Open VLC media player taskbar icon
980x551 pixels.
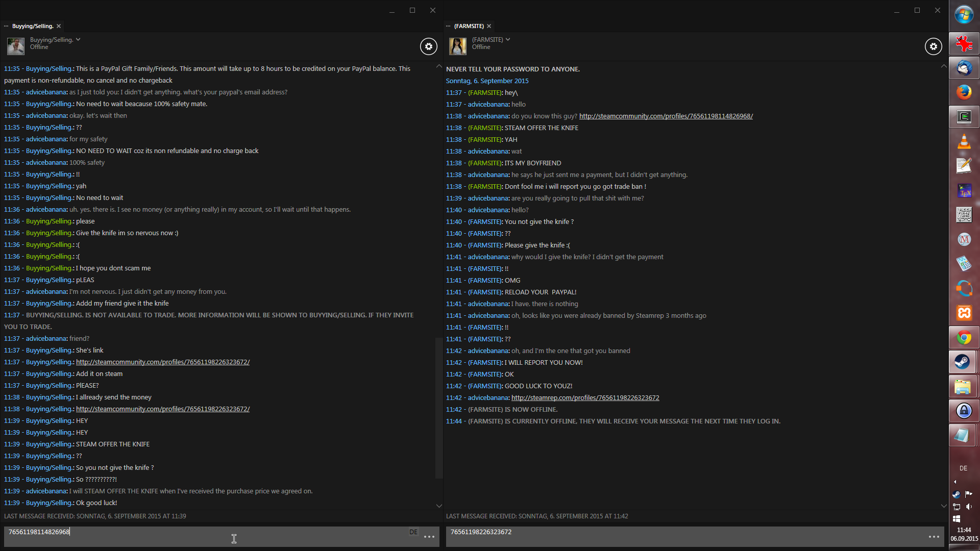coord(963,141)
